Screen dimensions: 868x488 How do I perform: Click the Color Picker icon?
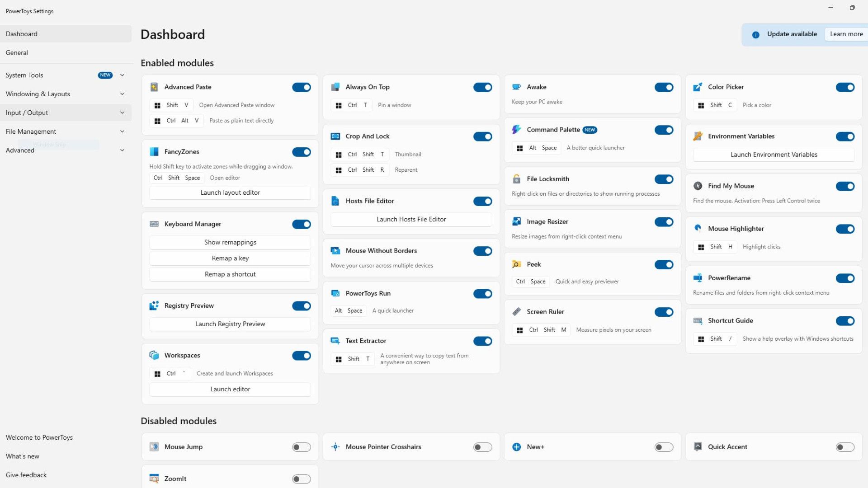point(698,87)
